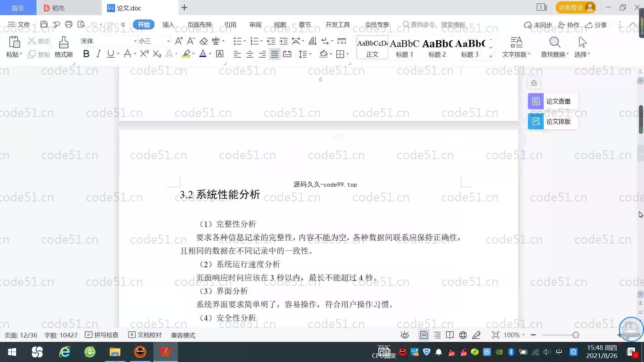Toggle document proofreading in status bar
This screenshot has height=362, width=644.
(145, 335)
